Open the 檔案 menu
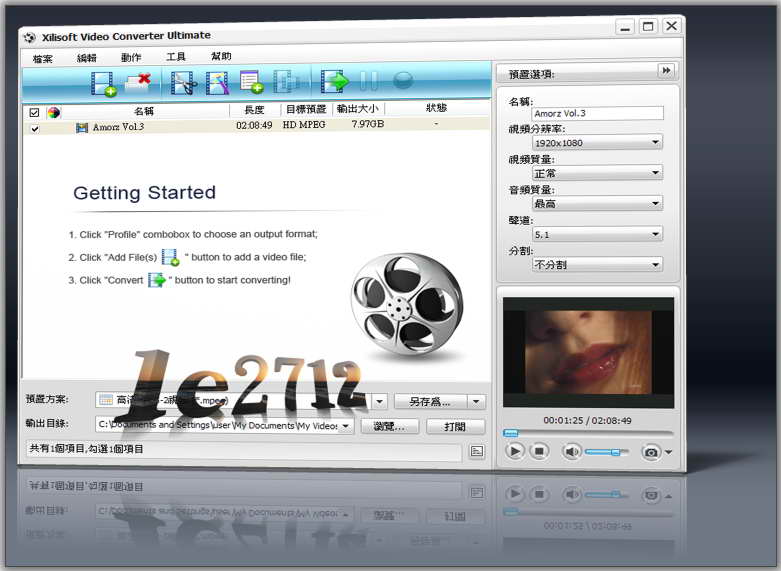The image size is (781, 571). (x=42, y=59)
